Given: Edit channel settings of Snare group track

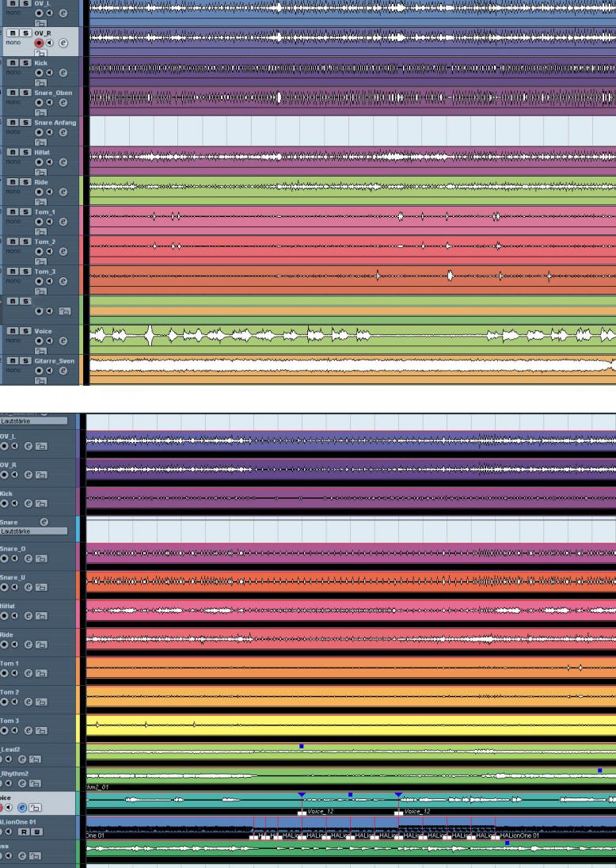Looking at the screenshot, I should 44,522.
